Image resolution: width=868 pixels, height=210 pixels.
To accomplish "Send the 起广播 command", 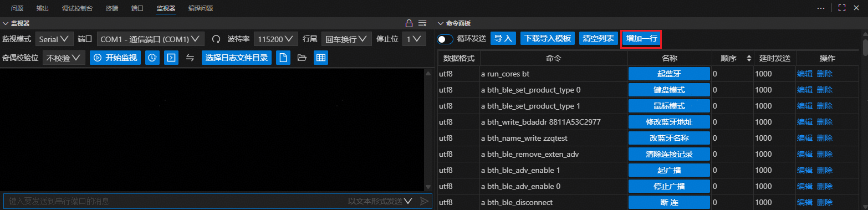I will pyautogui.click(x=669, y=170).
